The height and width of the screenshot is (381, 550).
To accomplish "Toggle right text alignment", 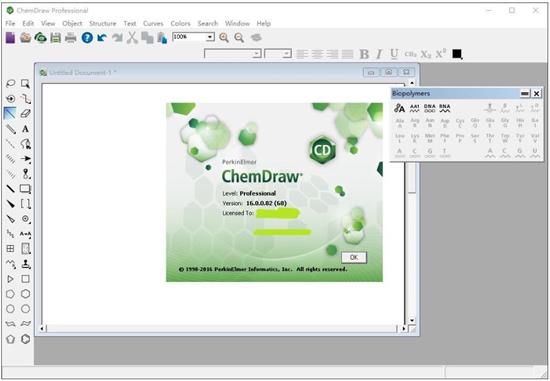I will [x=332, y=54].
